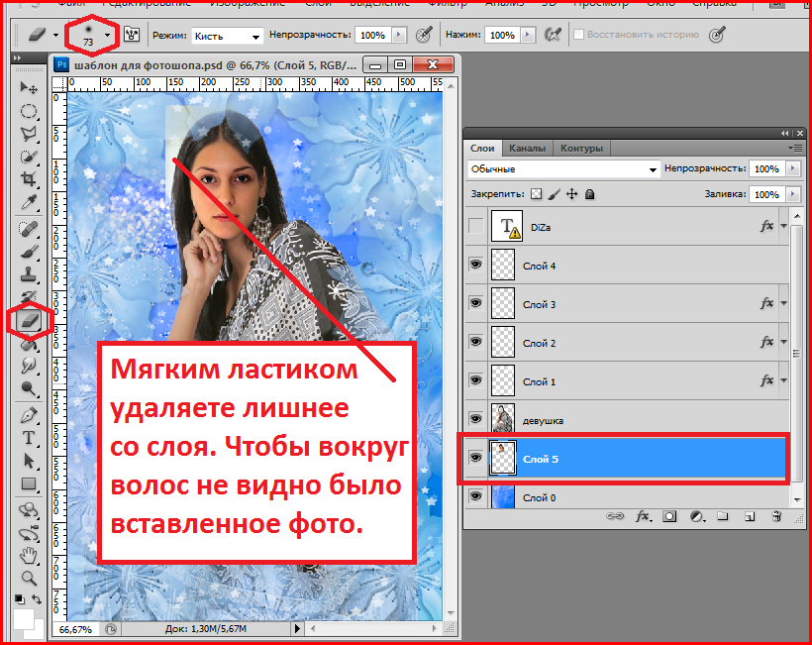
Task: Add a new adjustment layer
Action: tap(697, 516)
